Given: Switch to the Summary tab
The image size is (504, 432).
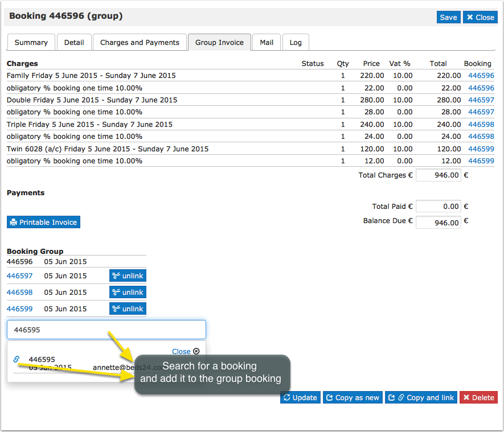Looking at the screenshot, I should click(31, 42).
